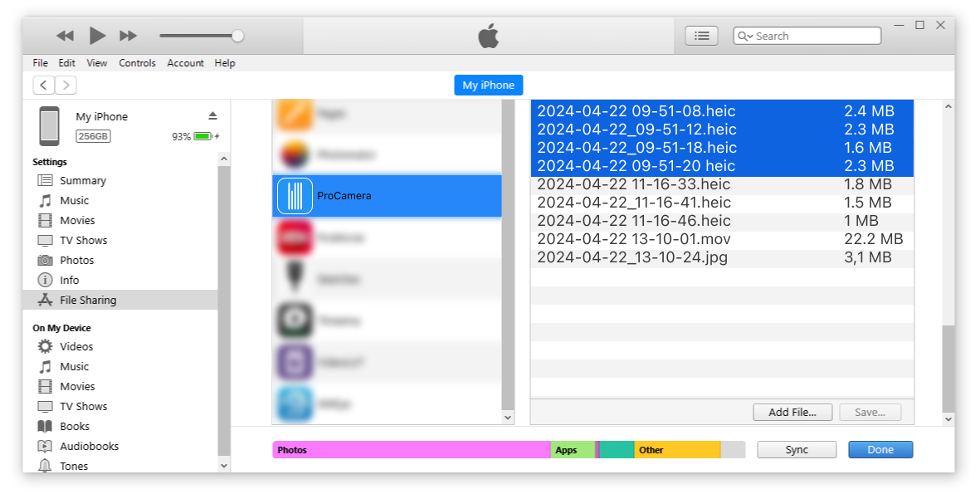Viewport: 980px width, 499px height.
Task: Select the ProCamera app icon
Action: [x=295, y=196]
